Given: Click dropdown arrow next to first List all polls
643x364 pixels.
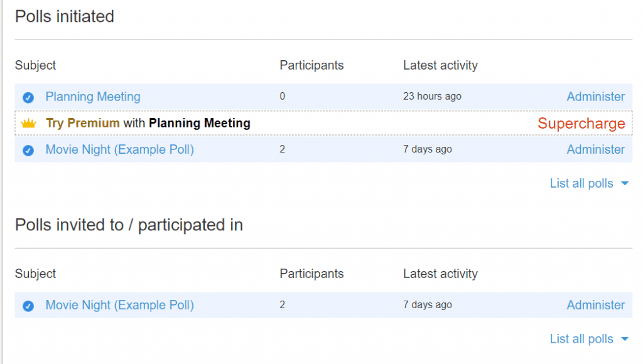Looking at the screenshot, I should 625,183.
